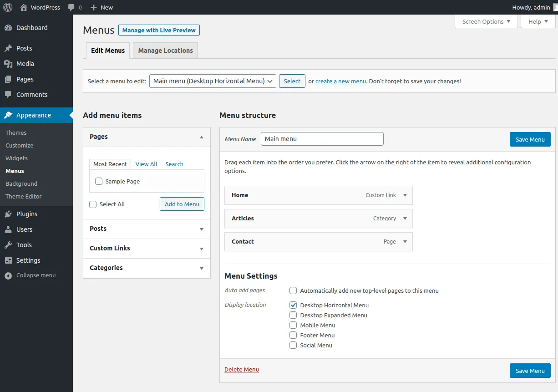Click the WordPress logo icon
This screenshot has height=392, width=558.
pyautogui.click(x=8, y=7)
